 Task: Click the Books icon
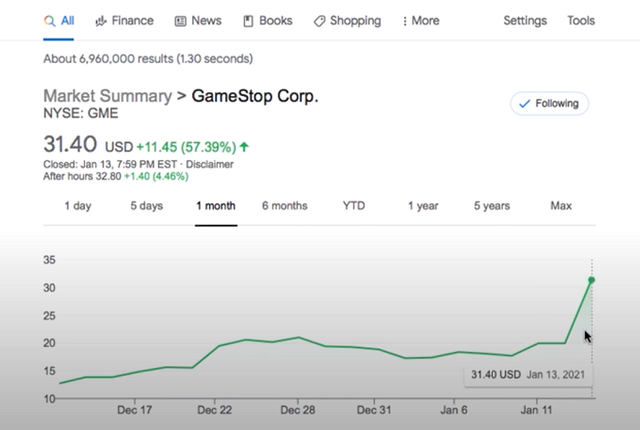[246, 21]
